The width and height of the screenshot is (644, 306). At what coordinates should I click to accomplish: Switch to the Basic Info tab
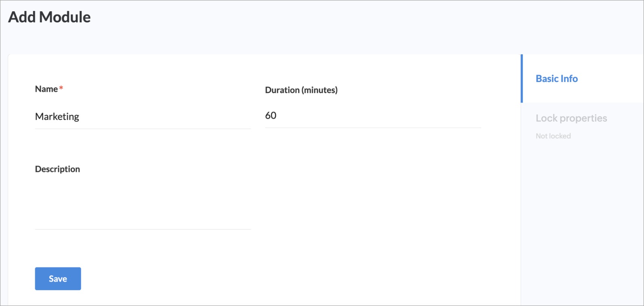556,79
